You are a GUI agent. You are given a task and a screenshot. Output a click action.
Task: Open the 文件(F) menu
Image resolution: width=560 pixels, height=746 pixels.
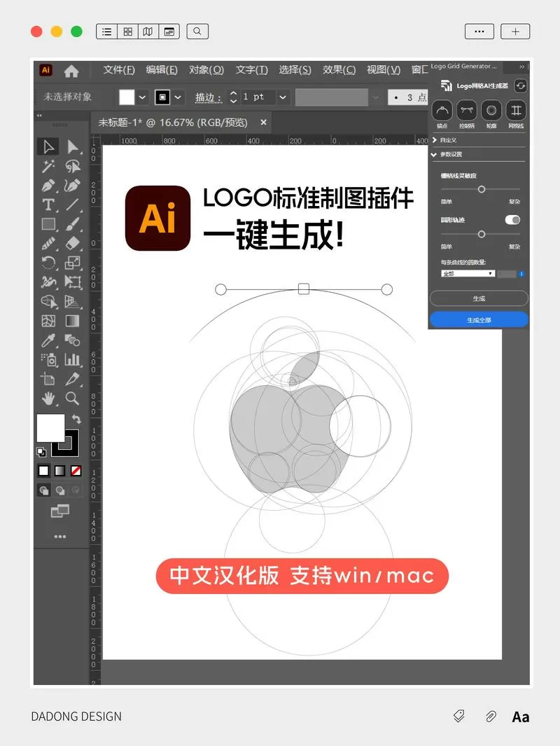[119, 70]
